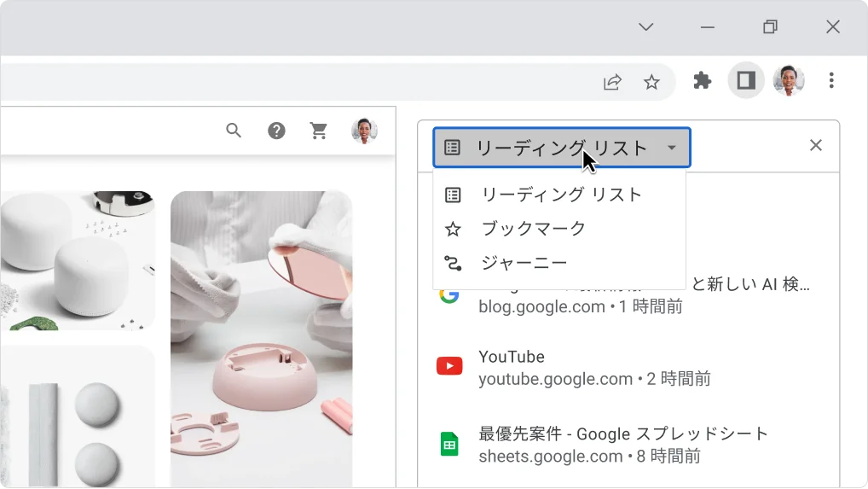This screenshot has width=868, height=489.
Task: Restore down the browser window
Action: click(x=770, y=26)
